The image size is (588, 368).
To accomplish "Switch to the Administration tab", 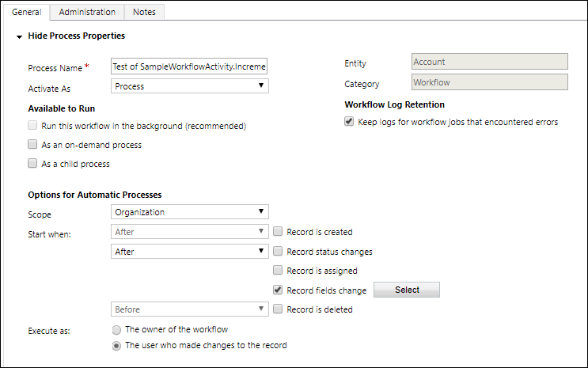I will (x=87, y=12).
